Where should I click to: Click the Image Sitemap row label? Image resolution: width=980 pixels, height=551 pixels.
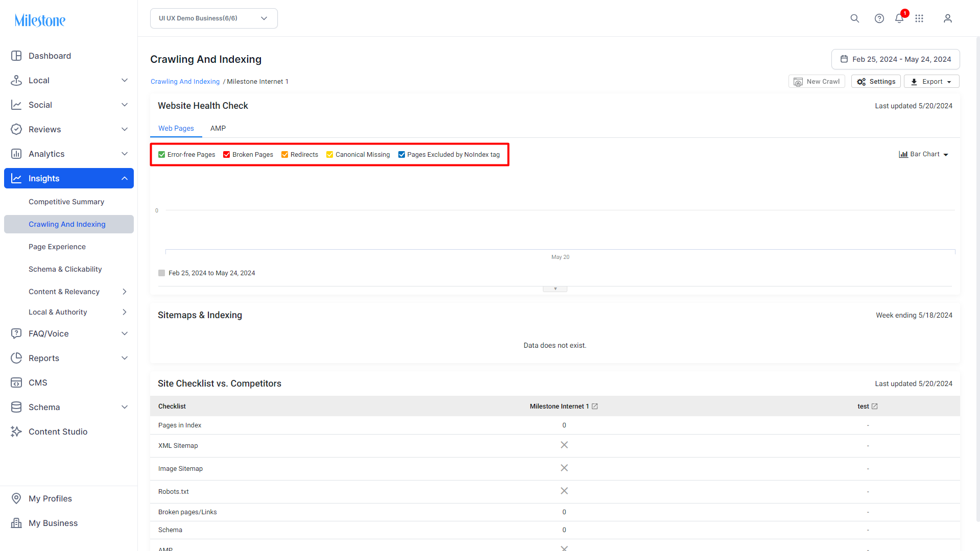[180, 469]
